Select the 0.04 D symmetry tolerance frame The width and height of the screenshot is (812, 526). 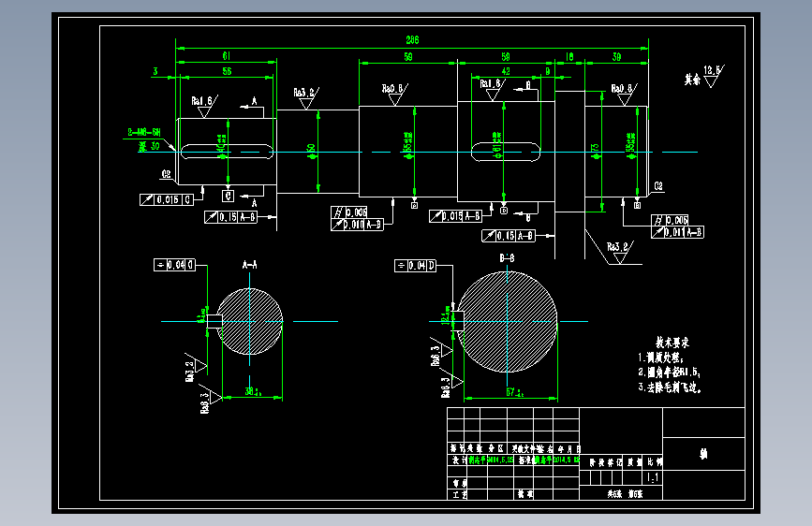click(x=415, y=266)
